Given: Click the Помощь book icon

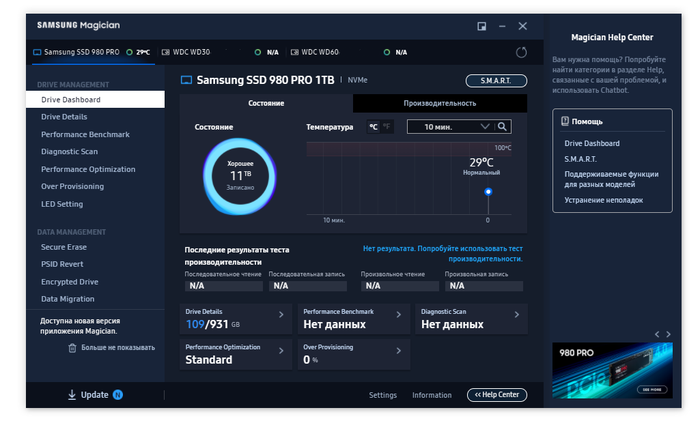Looking at the screenshot, I should coord(565,121).
